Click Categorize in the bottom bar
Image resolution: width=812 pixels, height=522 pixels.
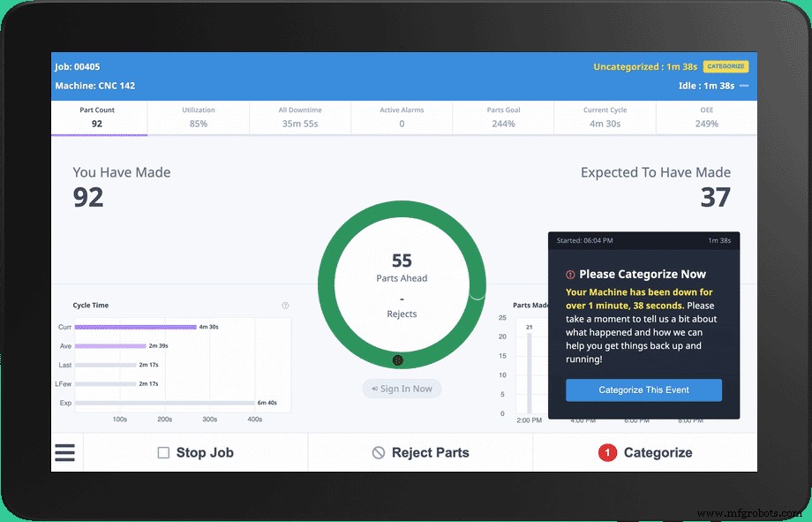click(657, 452)
